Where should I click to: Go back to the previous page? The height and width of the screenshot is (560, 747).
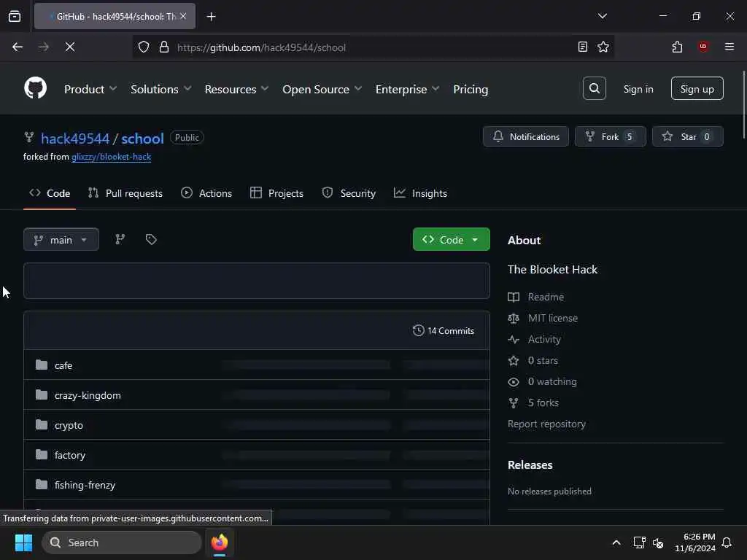click(18, 47)
